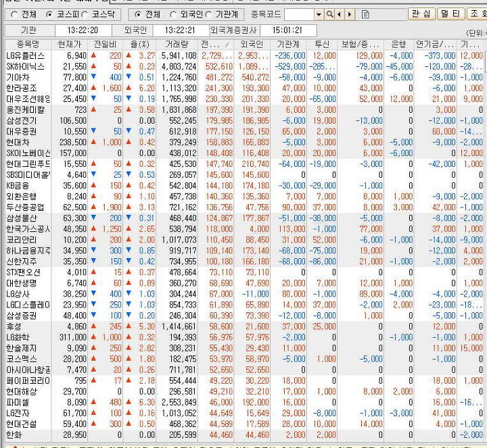Sort by the 기관계 column header
Image resolution: width=487 pixels, height=448 pixels.
(288, 44)
